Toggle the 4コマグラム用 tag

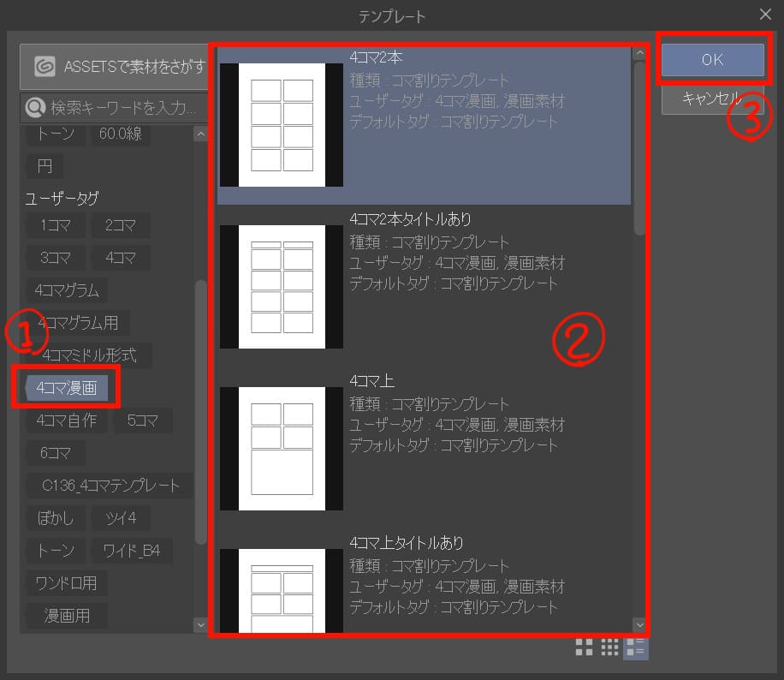79,323
